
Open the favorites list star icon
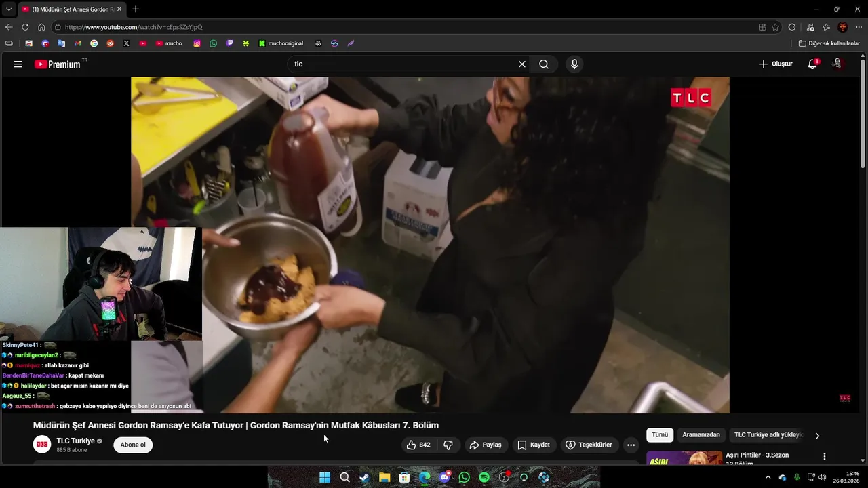click(x=826, y=27)
